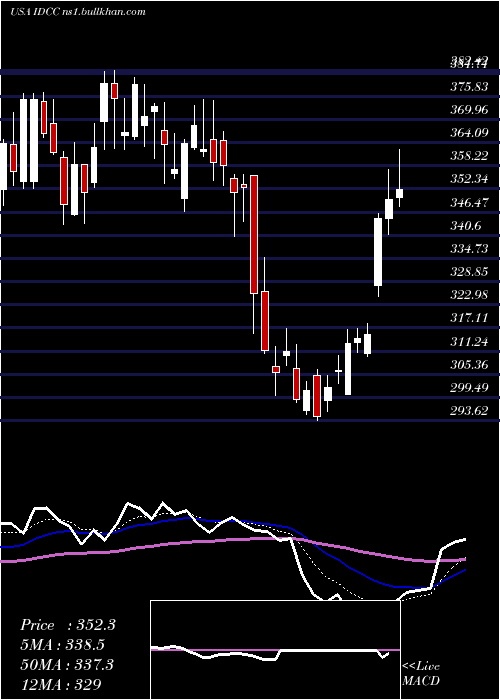Click the 328.85 price axis label
Image resolution: width=500 pixels, height=700 pixels.
(x=469, y=272)
